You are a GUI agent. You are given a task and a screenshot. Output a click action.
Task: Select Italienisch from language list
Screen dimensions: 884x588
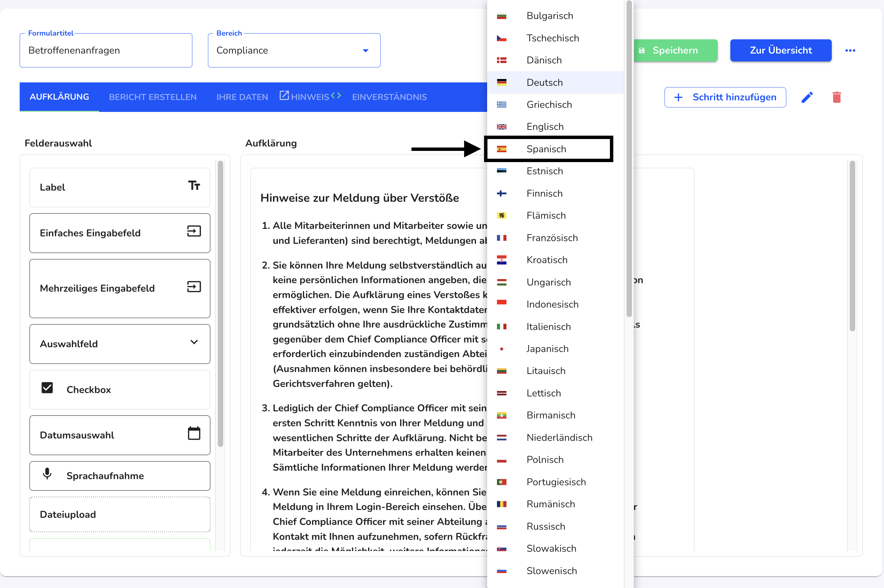point(555,327)
